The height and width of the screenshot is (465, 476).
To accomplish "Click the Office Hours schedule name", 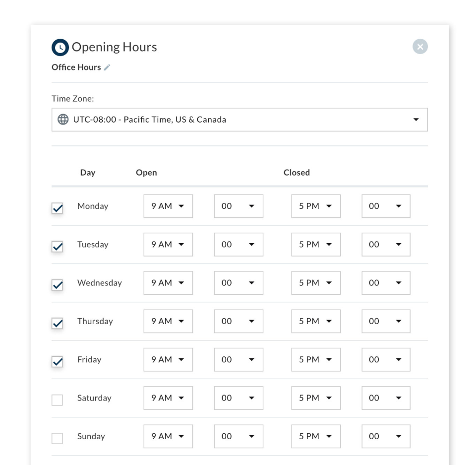I will [x=76, y=67].
